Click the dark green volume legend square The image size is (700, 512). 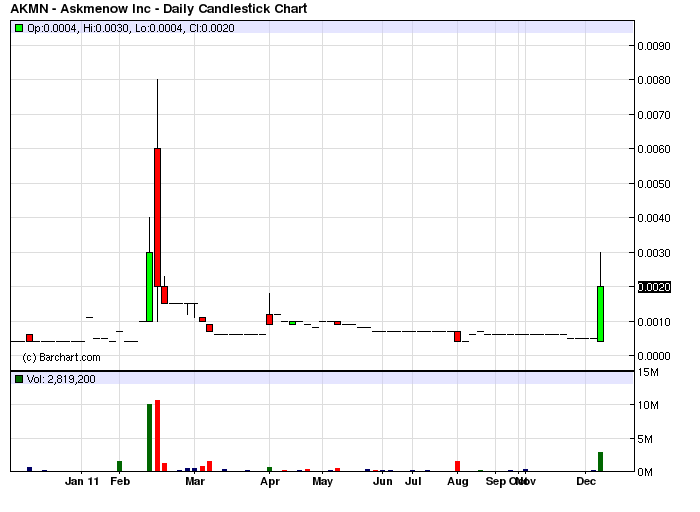[19, 379]
